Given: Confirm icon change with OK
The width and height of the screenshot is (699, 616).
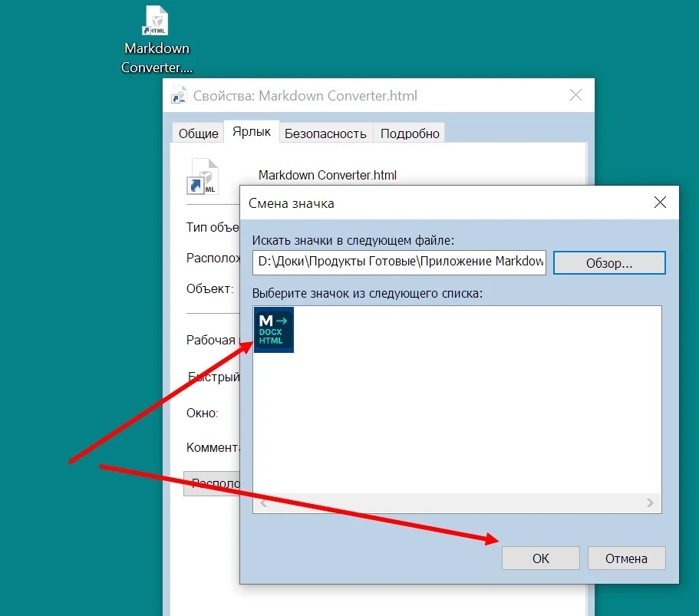Looking at the screenshot, I should tap(540, 558).
